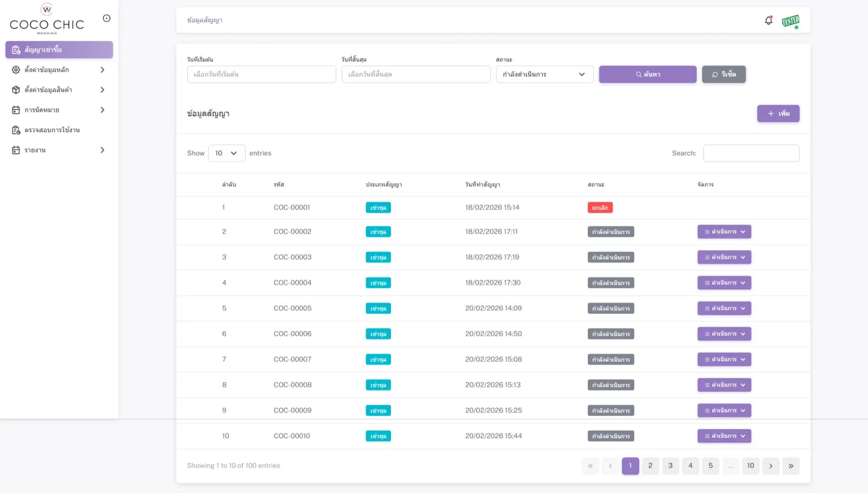
Task: Click the green TESTED user avatar
Action: pyautogui.click(x=791, y=21)
